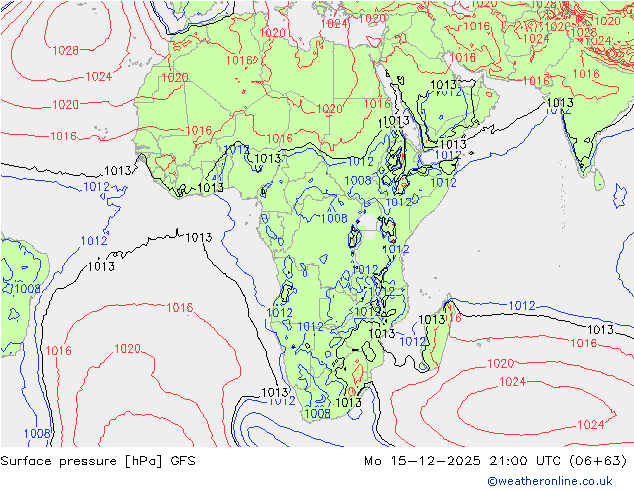The image size is (634, 490).
Task: Click the 'Surface pressure [hPa] GFS' caption
Action: point(98,461)
